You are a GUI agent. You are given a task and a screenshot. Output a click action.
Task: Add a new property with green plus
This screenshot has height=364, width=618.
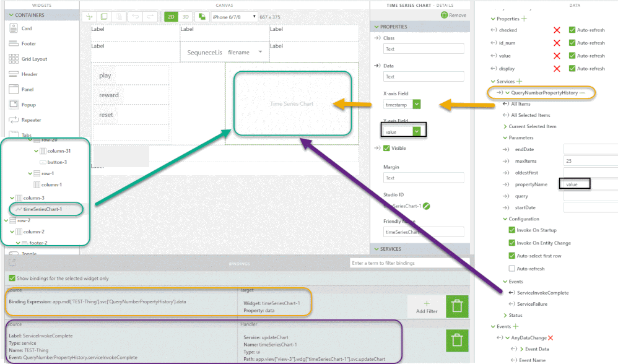524,19
